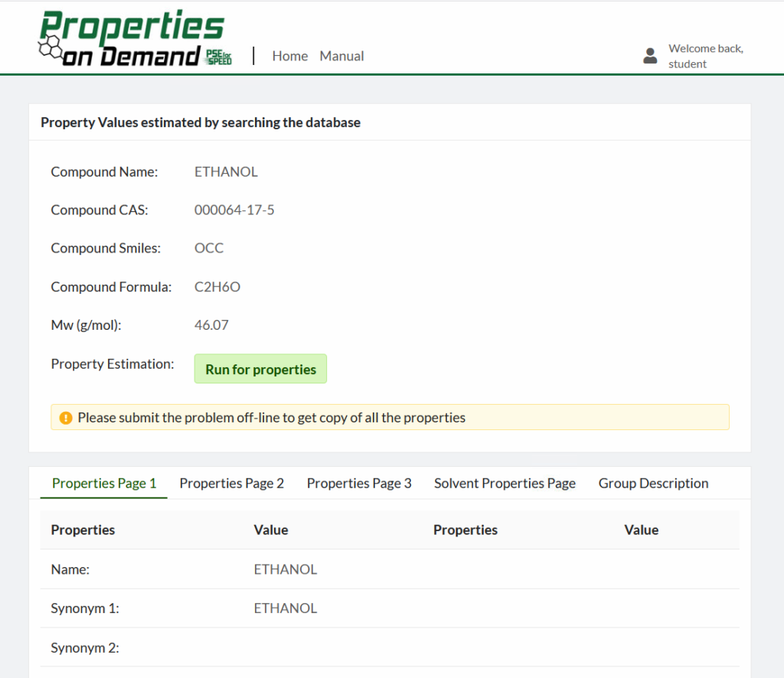Click the CAS number 000064-17-5
Screen dimensions: 784x678
point(234,210)
